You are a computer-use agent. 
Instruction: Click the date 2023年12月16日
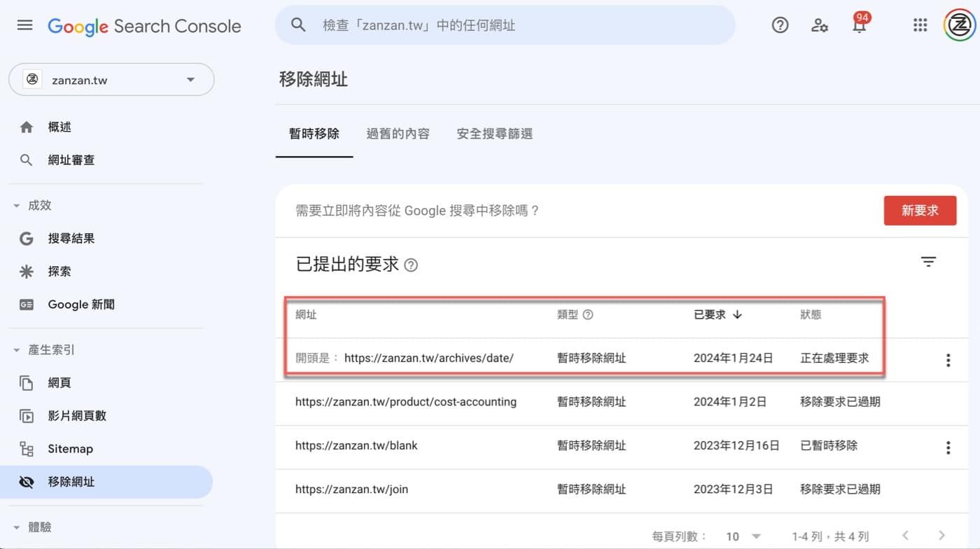pos(736,445)
